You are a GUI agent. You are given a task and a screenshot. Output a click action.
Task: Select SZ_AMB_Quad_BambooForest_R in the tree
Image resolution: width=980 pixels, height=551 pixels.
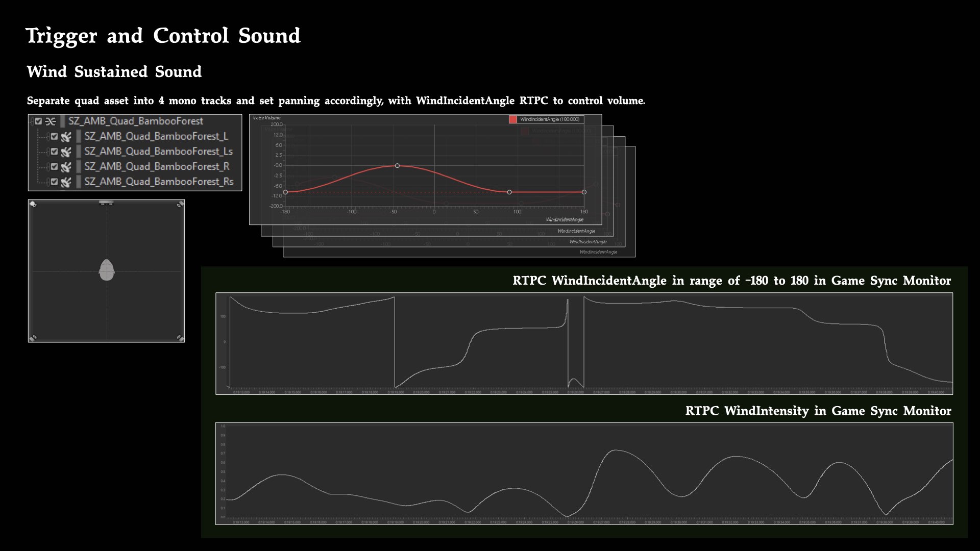(x=135, y=167)
